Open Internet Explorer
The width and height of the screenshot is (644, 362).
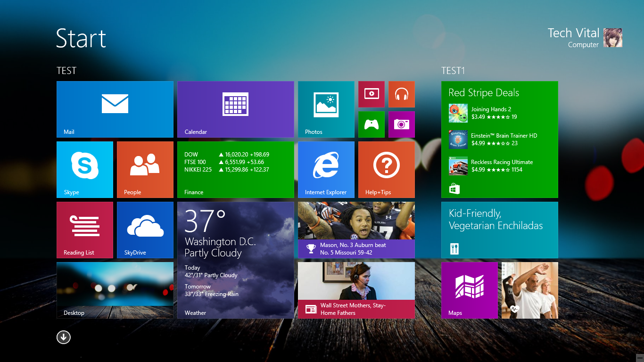[x=326, y=169]
